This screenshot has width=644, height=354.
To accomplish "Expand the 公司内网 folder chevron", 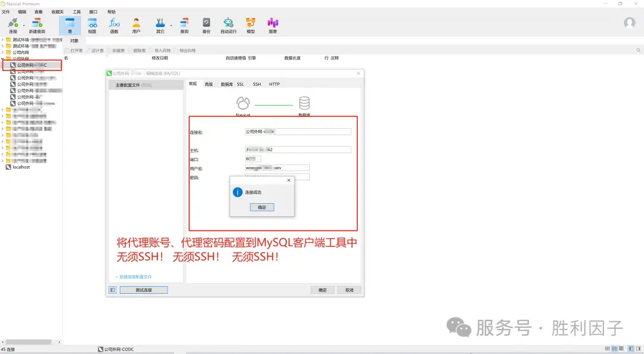I will [x=2, y=52].
